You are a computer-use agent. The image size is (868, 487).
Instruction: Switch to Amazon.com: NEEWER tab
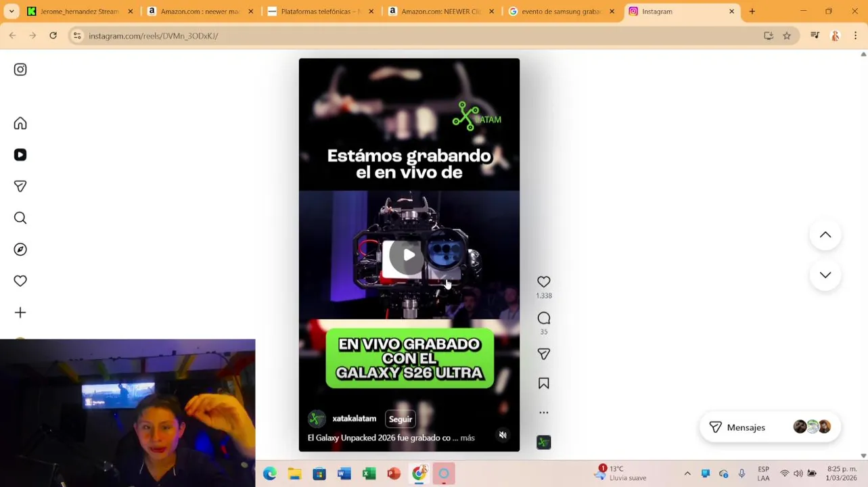pos(440,11)
